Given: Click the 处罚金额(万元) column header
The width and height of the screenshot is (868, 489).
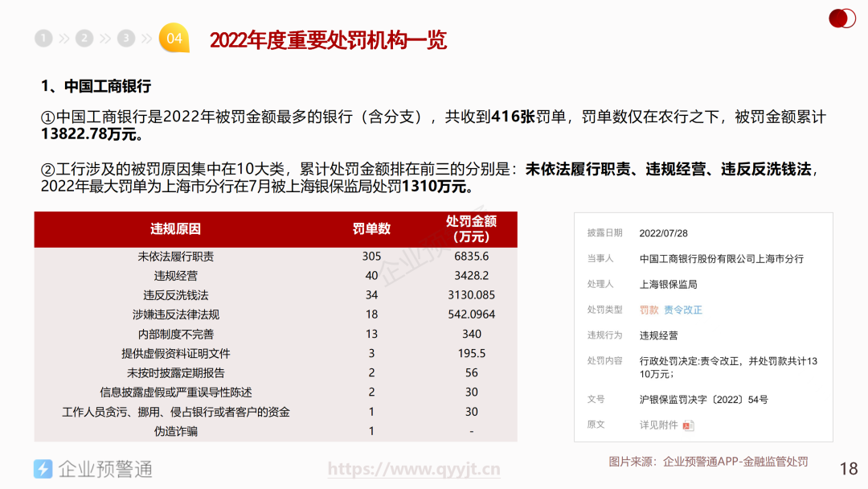Looking at the screenshot, I should [x=471, y=228].
